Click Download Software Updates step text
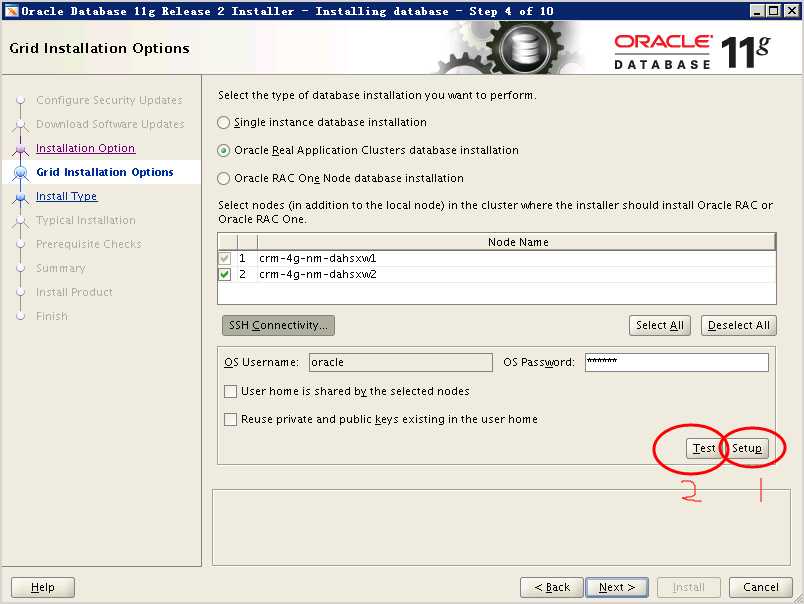The height and width of the screenshot is (604, 804). (110, 124)
